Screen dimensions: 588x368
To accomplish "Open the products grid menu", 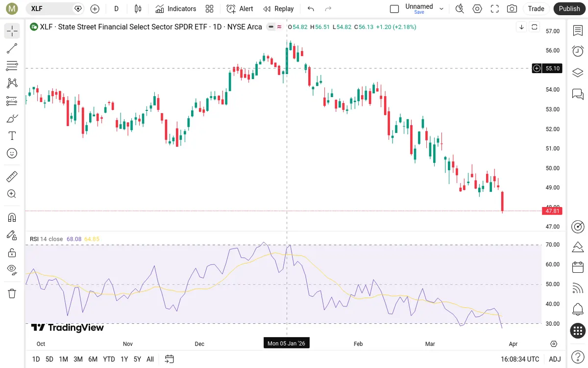I will pyautogui.click(x=578, y=331).
